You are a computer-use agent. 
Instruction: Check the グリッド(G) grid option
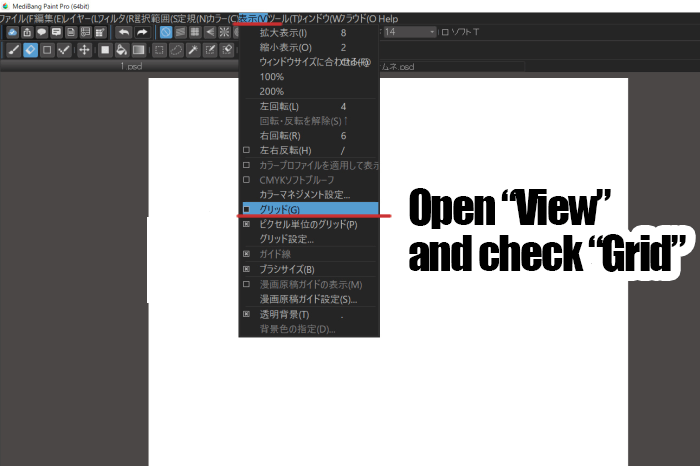click(309, 209)
